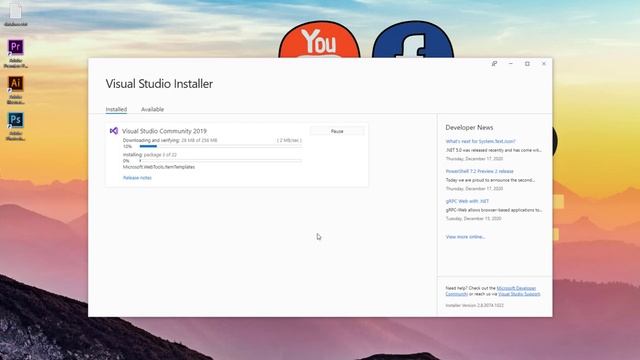Image resolution: width=640 pixels, height=360 pixels.
Task: Select the blank file icon on desktop
Action: click(x=16, y=11)
